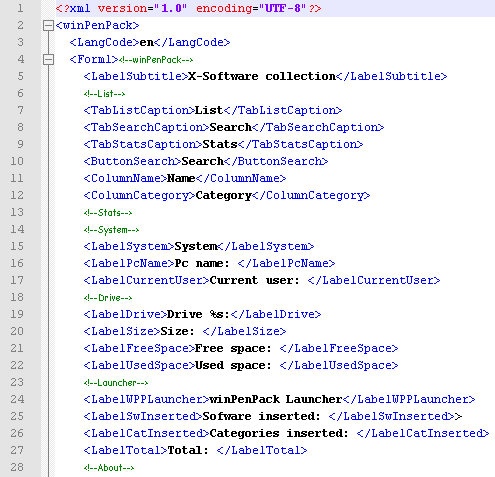
Task: Click the ColumnName value 'Name'
Action: point(181,178)
